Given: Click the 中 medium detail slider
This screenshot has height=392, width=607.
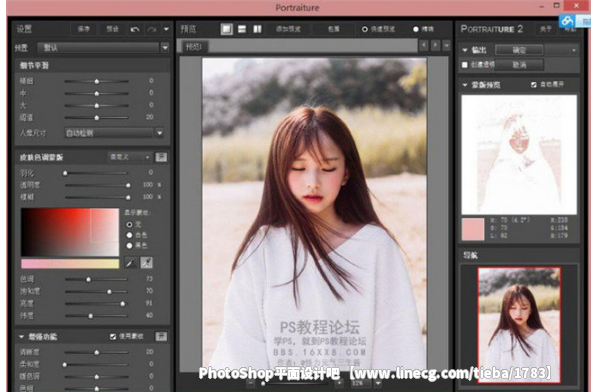Looking at the screenshot, I should [x=96, y=94].
